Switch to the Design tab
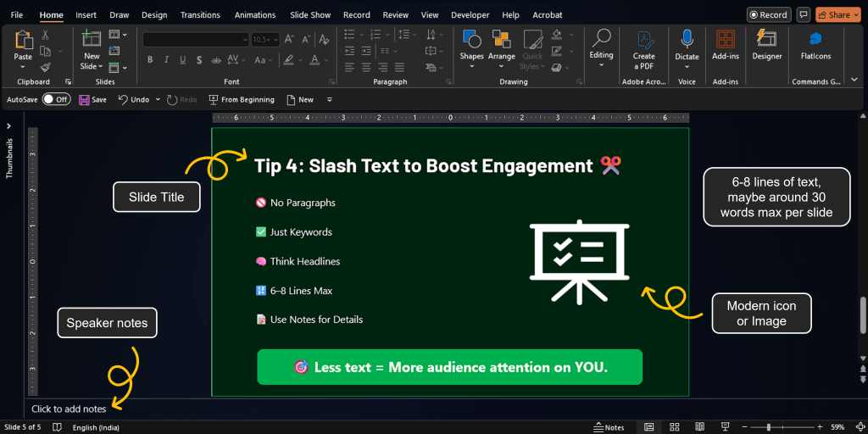The width and height of the screenshot is (868, 434). [154, 15]
